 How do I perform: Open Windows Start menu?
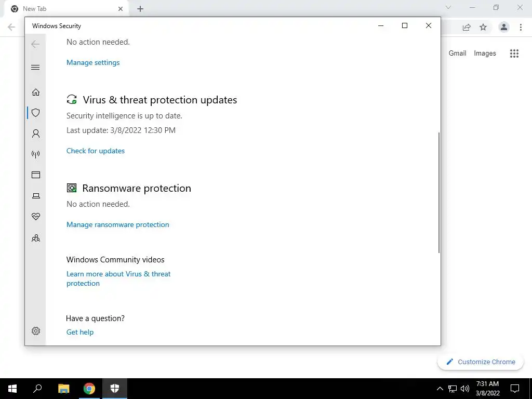(x=12, y=389)
